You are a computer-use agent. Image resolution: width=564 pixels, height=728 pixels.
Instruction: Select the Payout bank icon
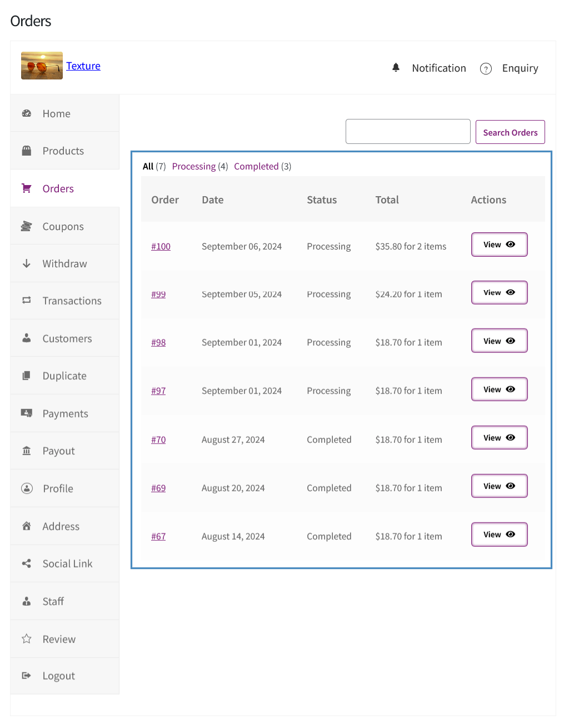tap(26, 451)
